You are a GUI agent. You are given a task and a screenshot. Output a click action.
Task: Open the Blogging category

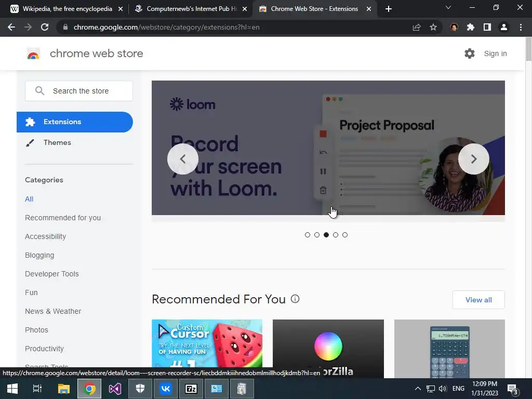click(x=39, y=255)
